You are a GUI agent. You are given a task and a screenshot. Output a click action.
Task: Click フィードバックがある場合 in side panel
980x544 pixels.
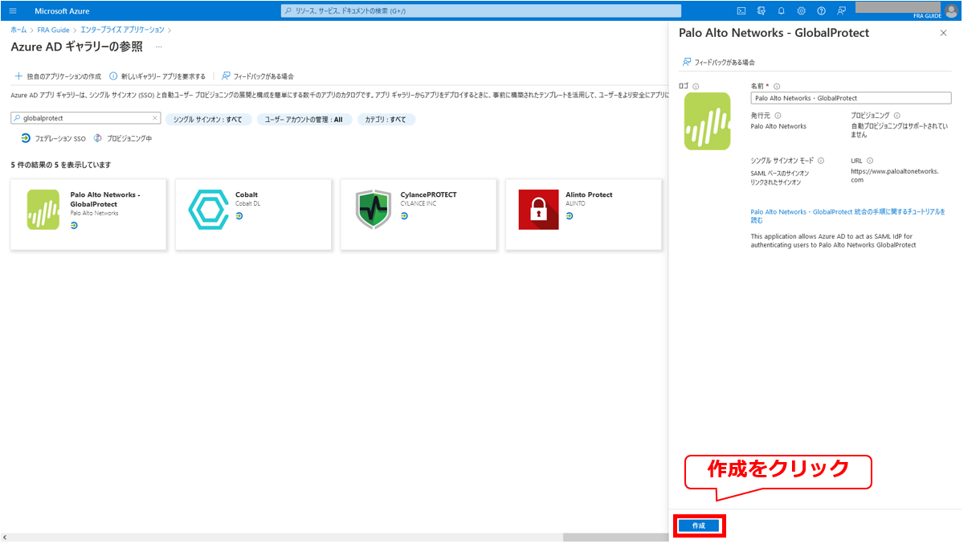pyautogui.click(x=718, y=62)
